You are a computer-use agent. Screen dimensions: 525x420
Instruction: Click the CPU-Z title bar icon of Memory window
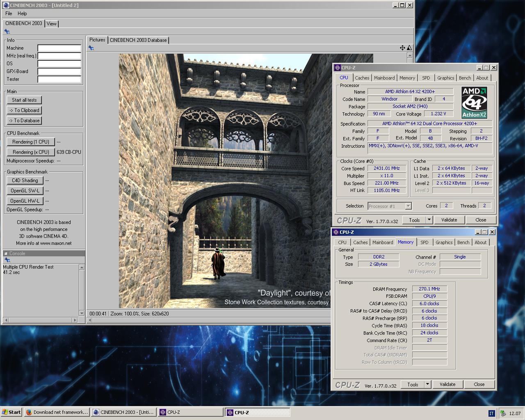point(336,232)
